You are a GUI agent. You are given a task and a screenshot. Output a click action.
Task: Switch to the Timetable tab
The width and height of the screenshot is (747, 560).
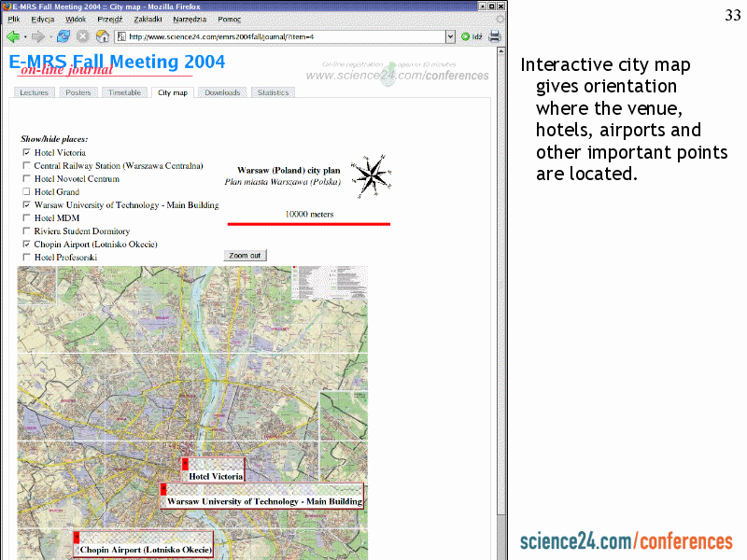124,92
